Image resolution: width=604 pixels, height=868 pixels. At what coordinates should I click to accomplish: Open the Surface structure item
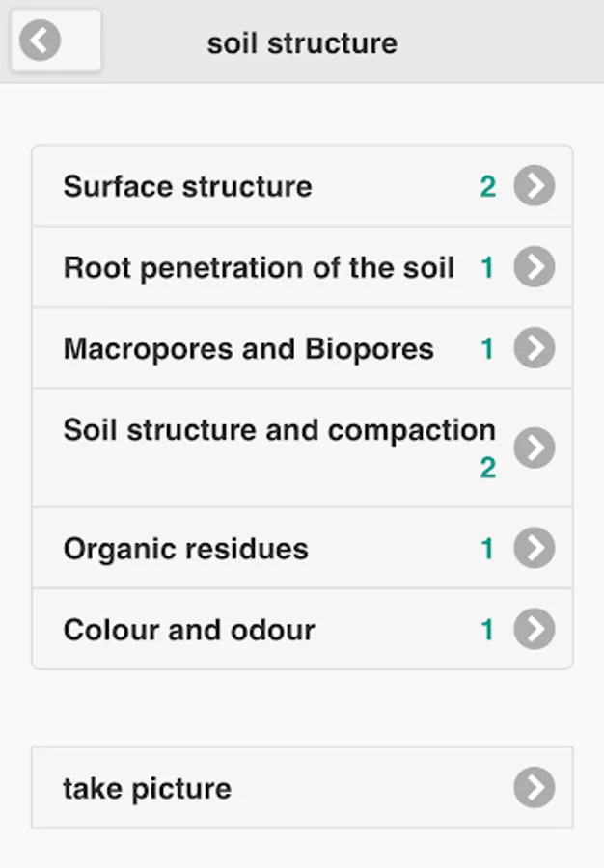click(x=187, y=186)
